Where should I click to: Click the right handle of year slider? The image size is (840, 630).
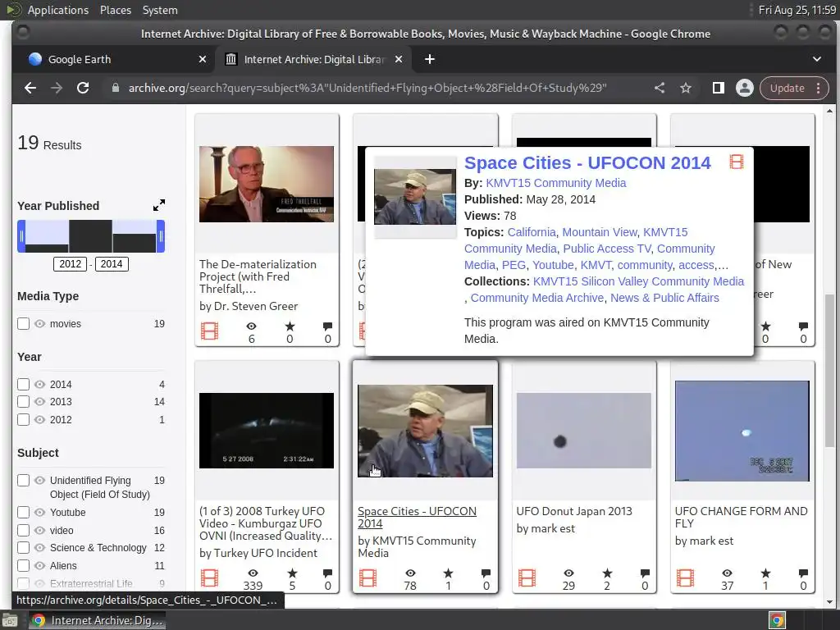click(x=160, y=235)
